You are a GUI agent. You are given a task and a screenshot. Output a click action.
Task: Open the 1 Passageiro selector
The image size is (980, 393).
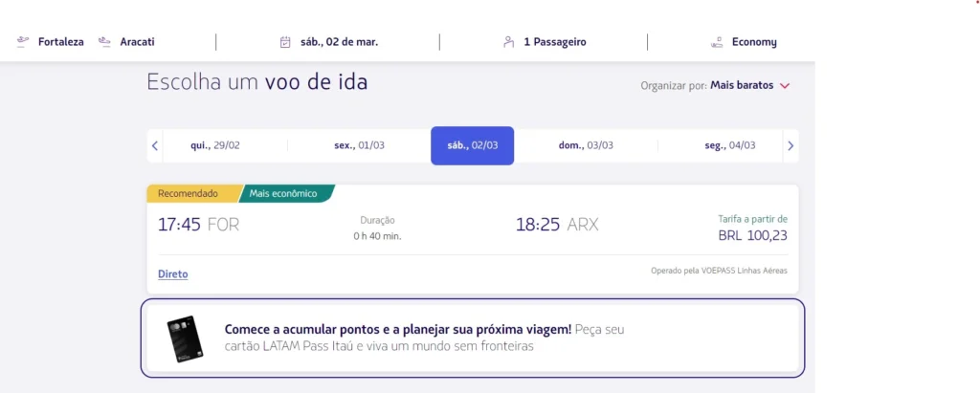555,42
